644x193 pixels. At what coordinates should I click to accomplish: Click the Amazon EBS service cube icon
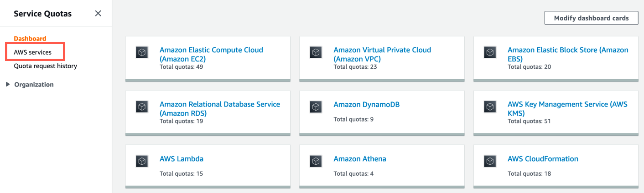point(490,52)
